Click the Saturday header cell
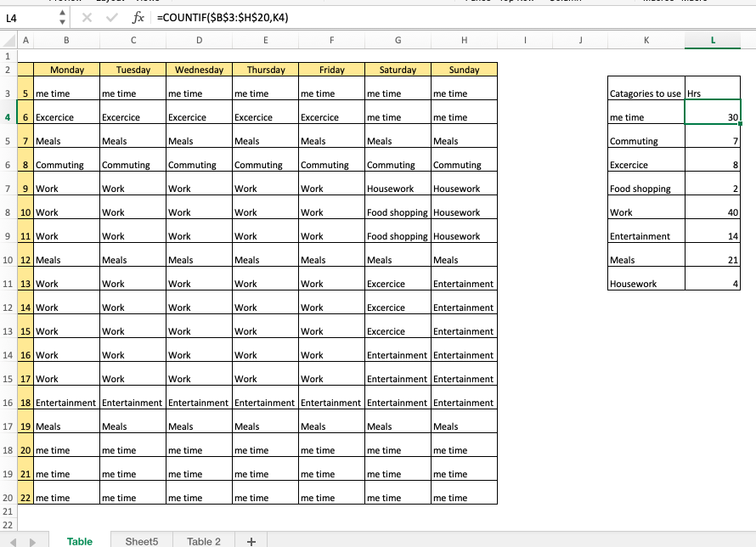This screenshot has height=547, width=756. 398,70
